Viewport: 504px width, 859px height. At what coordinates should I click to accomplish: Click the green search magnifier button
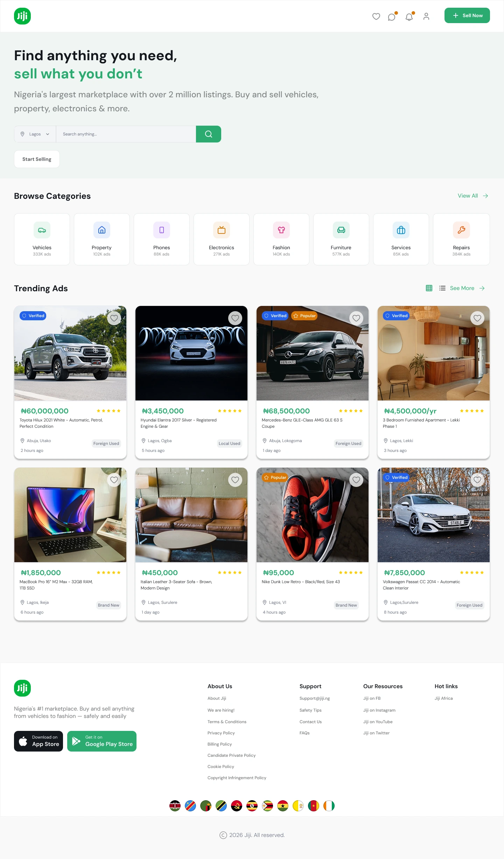[x=209, y=134]
